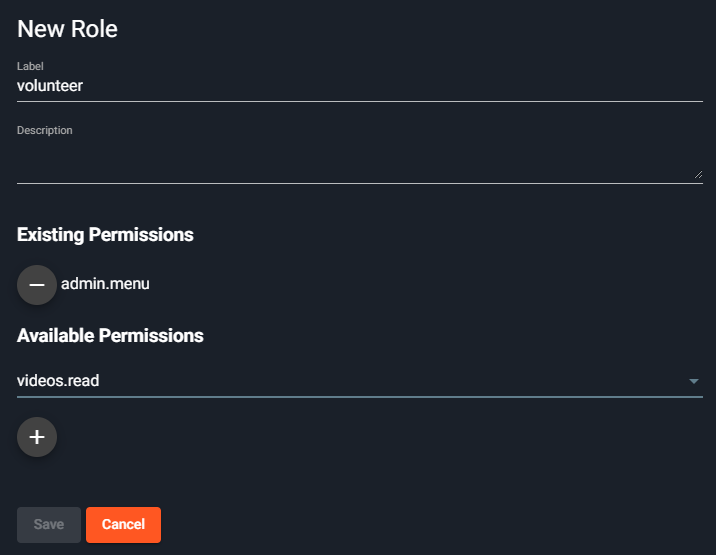Viewport: 716px width, 555px height.
Task: Open the videos.read permission selector
Action: (x=360, y=381)
